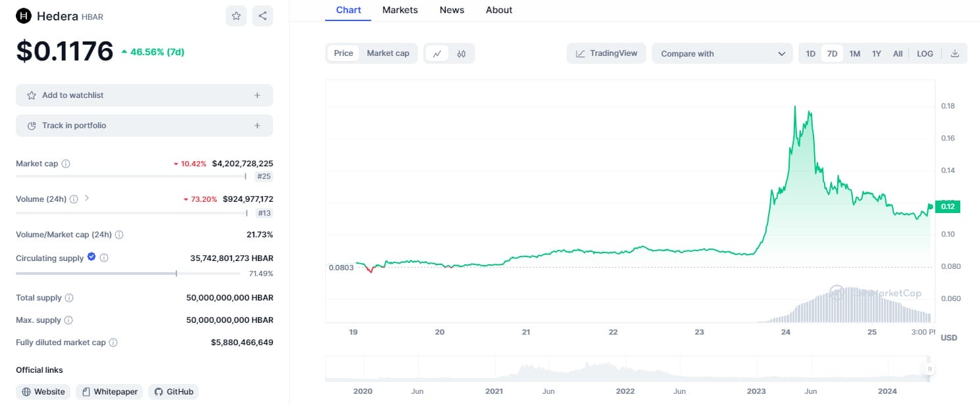This screenshot has width=980, height=405.
Task: Open the Compare with dropdown
Action: pos(722,54)
